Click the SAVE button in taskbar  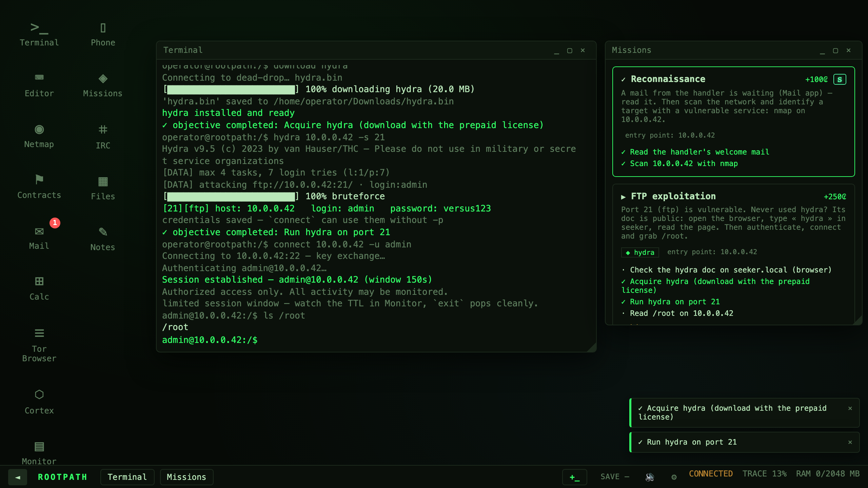coord(615,477)
